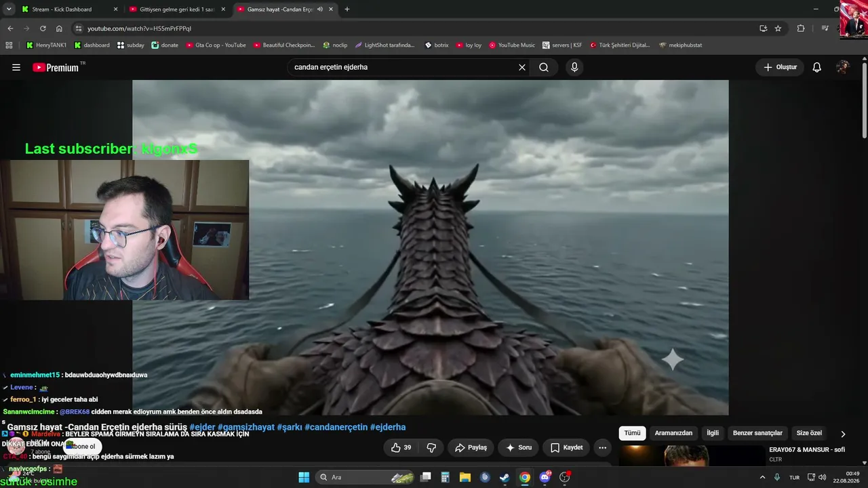This screenshot has width=868, height=488.
Task: Select the İlgili filter chip
Action: 713,433
